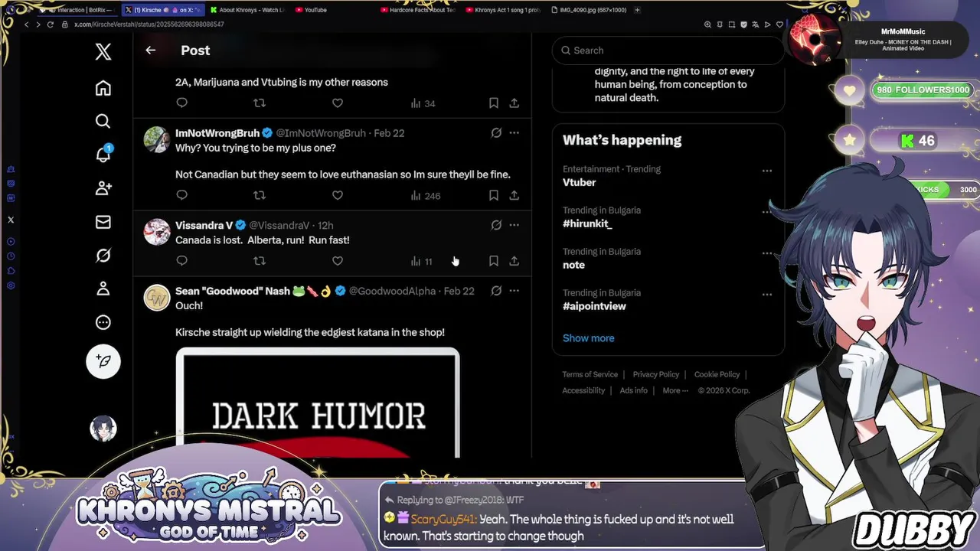Reload the page in browser toolbar

[51, 24]
